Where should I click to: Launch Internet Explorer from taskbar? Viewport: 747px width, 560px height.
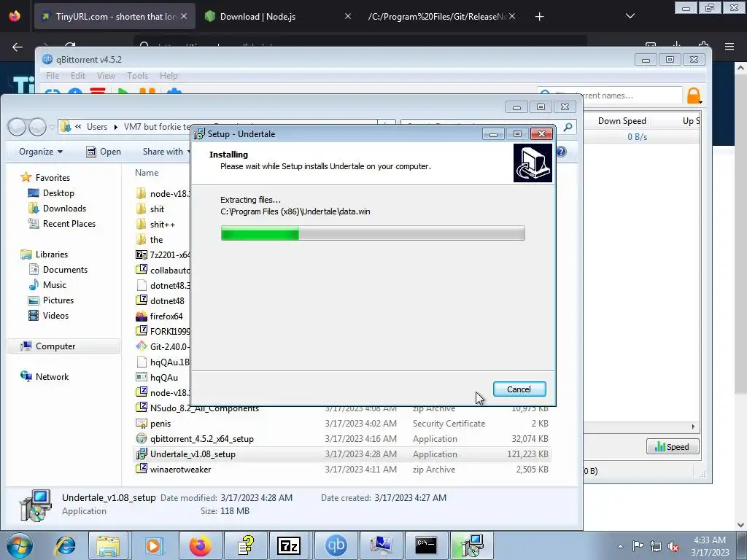(65, 545)
